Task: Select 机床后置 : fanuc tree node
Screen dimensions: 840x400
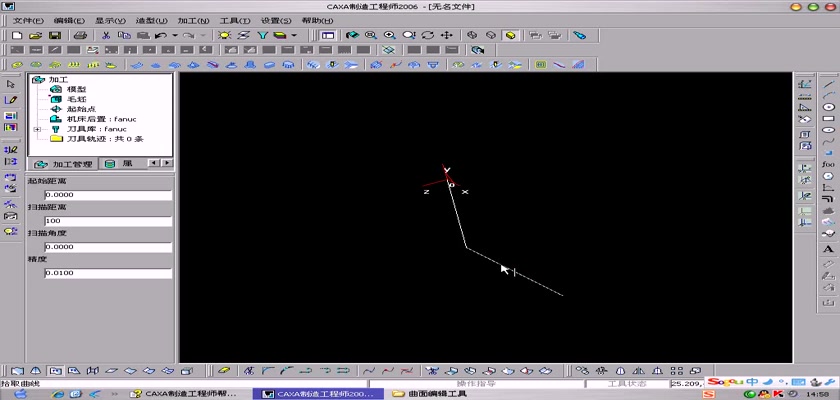Action: [x=101, y=119]
